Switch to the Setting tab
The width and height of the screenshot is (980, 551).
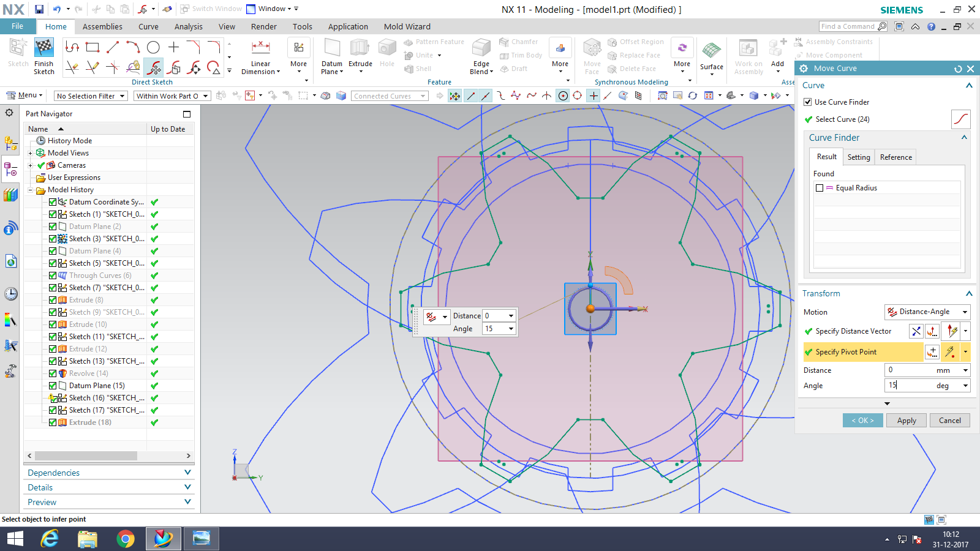tap(859, 157)
